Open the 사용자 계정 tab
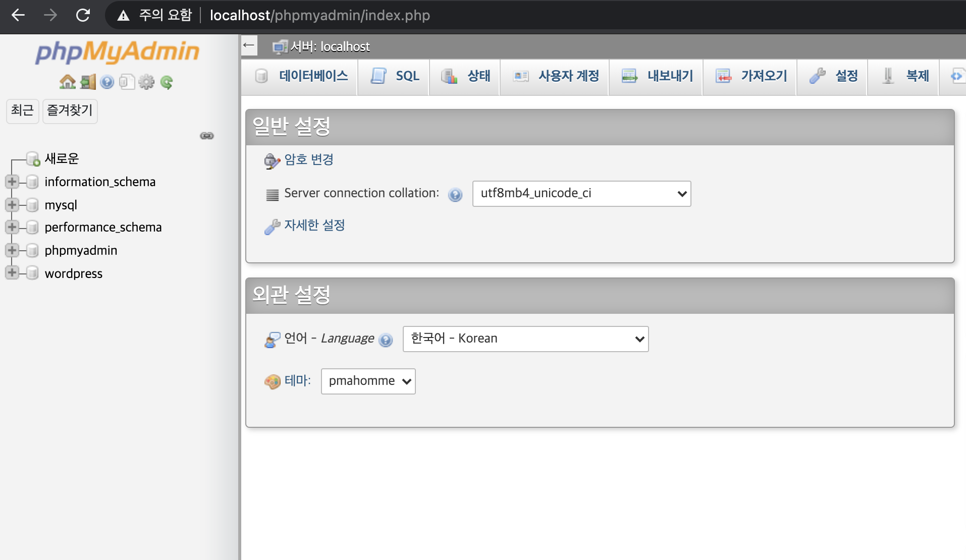The height and width of the screenshot is (560, 966). click(555, 77)
